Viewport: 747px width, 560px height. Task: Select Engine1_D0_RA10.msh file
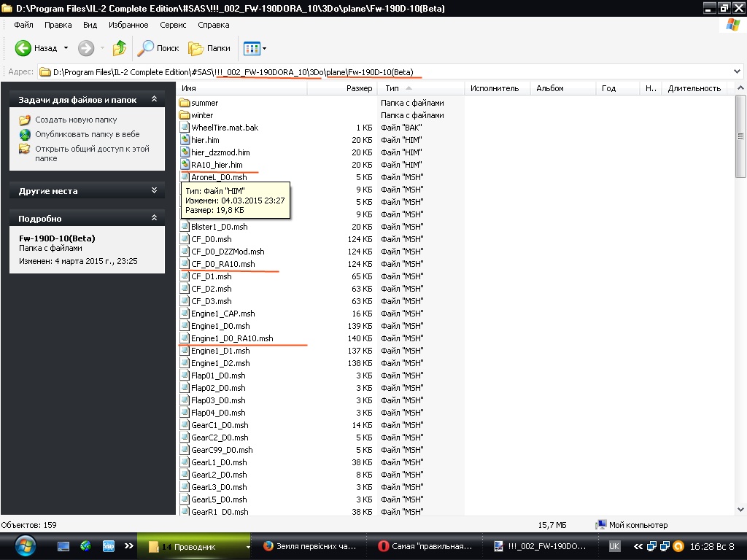click(232, 338)
